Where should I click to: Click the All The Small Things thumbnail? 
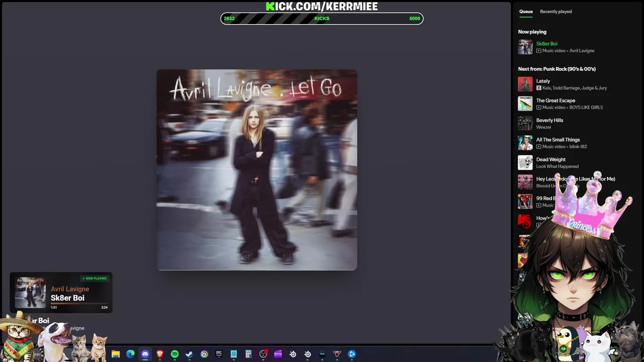coord(525,143)
